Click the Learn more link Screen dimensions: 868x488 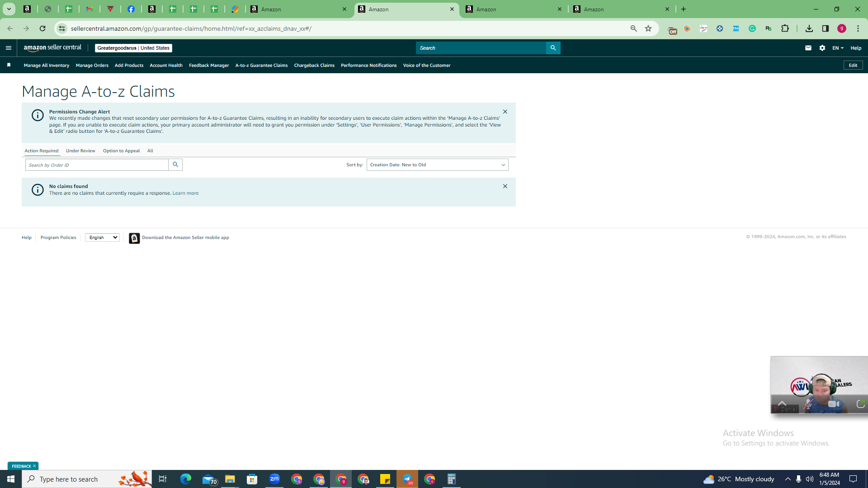point(185,193)
